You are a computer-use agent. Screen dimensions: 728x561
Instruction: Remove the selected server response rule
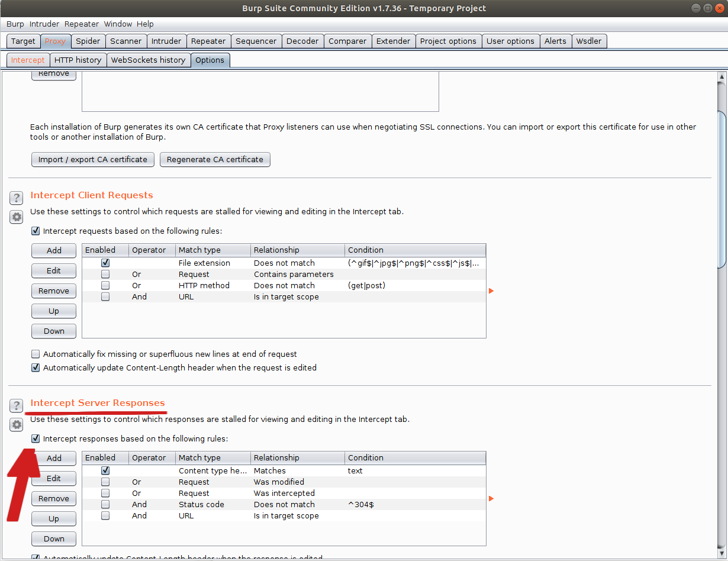[54, 499]
